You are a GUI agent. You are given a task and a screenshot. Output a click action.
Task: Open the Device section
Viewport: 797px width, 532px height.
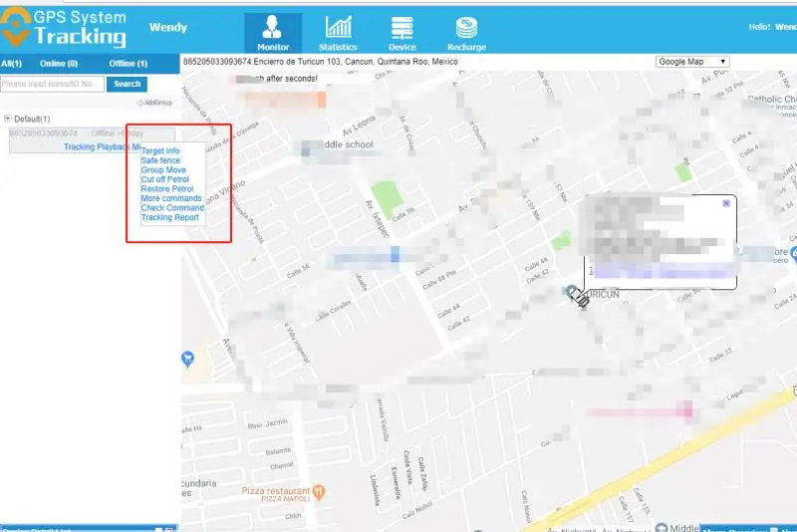402,33
